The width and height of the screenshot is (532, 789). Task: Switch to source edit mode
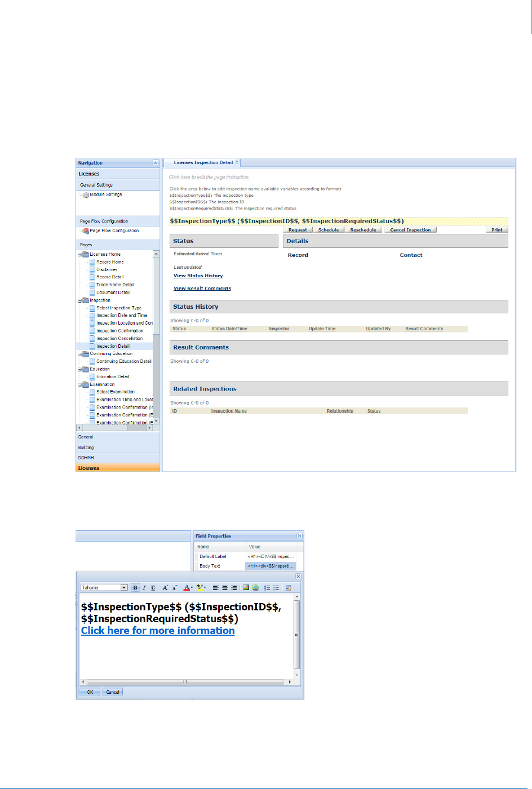(x=289, y=587)
